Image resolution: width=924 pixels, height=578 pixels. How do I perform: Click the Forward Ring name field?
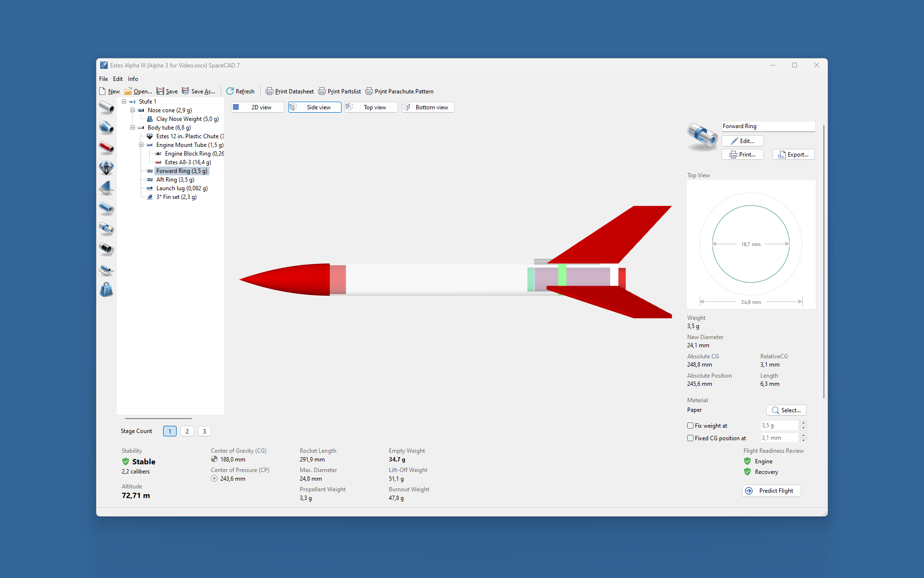click(x=768, y=126)
